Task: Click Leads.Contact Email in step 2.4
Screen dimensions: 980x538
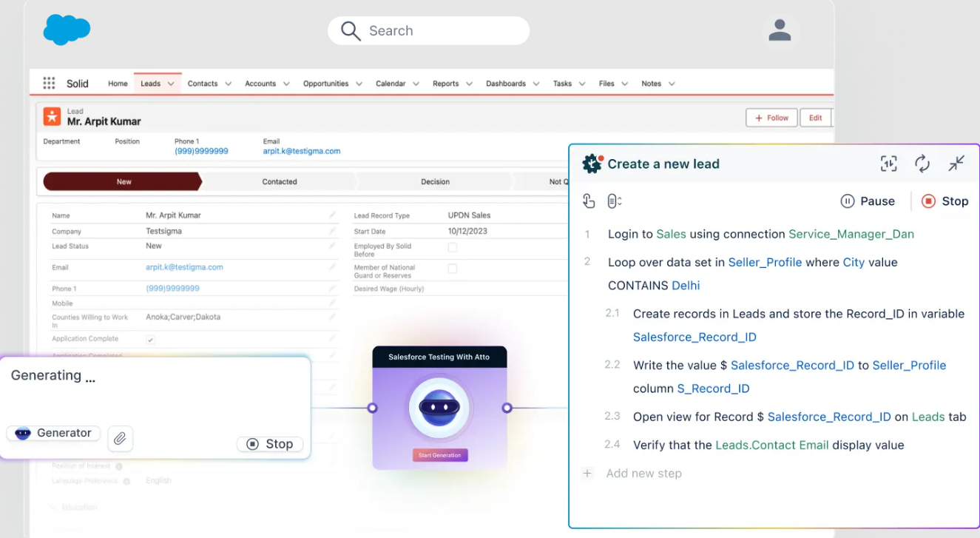Action: coord(772,445)
